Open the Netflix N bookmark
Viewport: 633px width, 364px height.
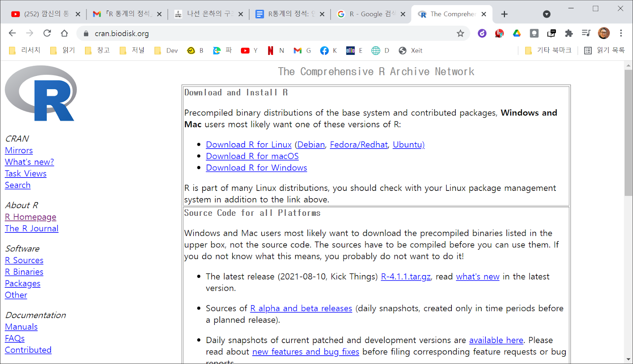(x=276, y=50)
